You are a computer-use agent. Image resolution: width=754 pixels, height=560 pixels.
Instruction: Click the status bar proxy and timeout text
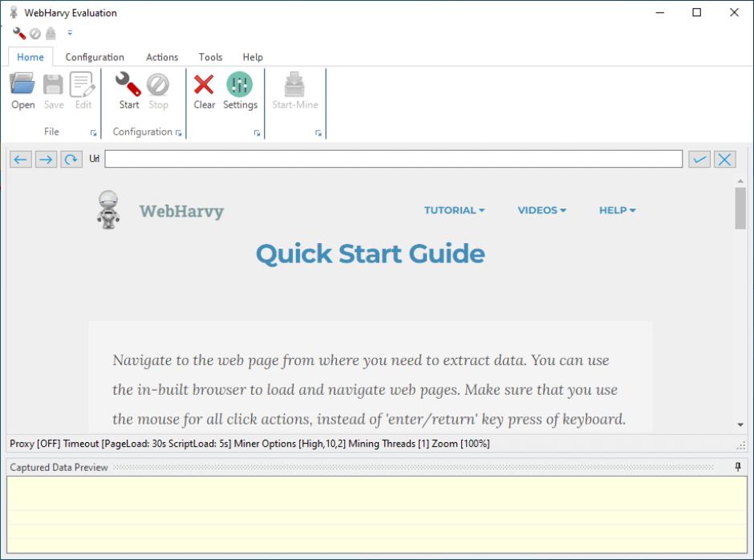[249, 444]
